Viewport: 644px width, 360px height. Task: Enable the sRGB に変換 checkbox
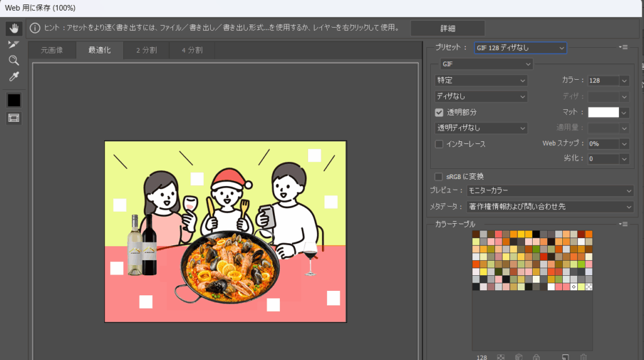[x=440, y=177]
